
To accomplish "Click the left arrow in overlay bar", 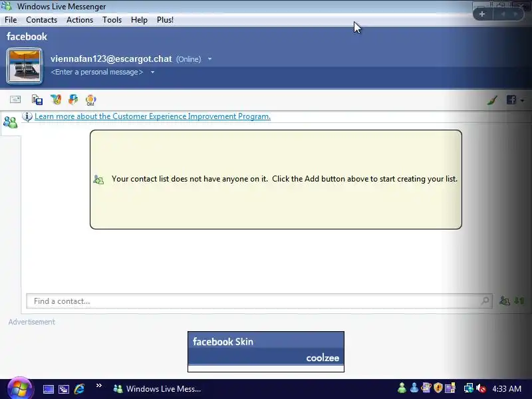I will click(503, 14).
